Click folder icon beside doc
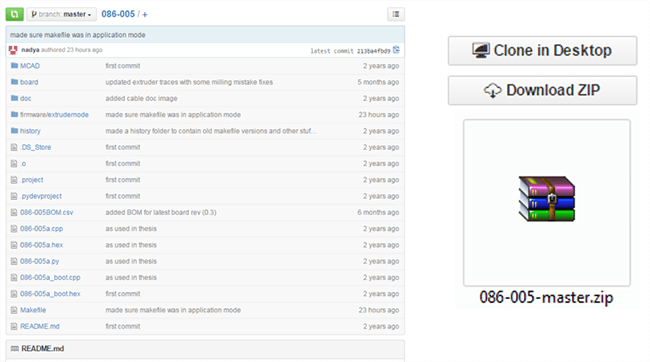 click(15, 98)
